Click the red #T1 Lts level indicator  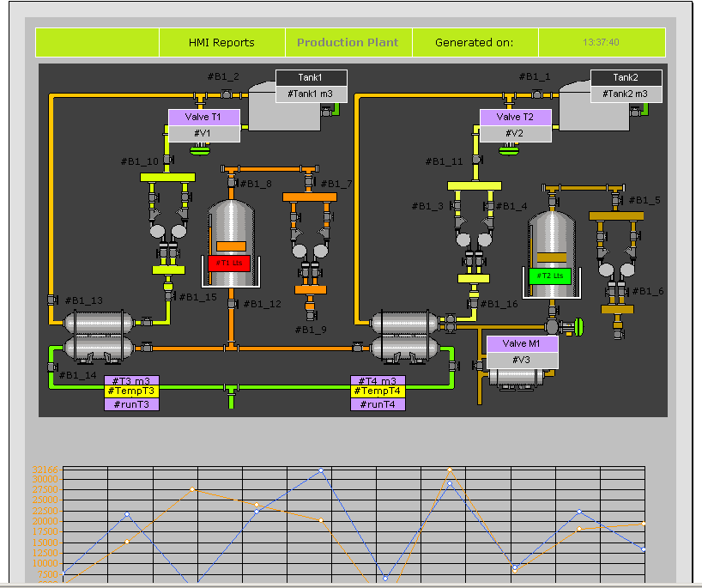click(228, 263)
